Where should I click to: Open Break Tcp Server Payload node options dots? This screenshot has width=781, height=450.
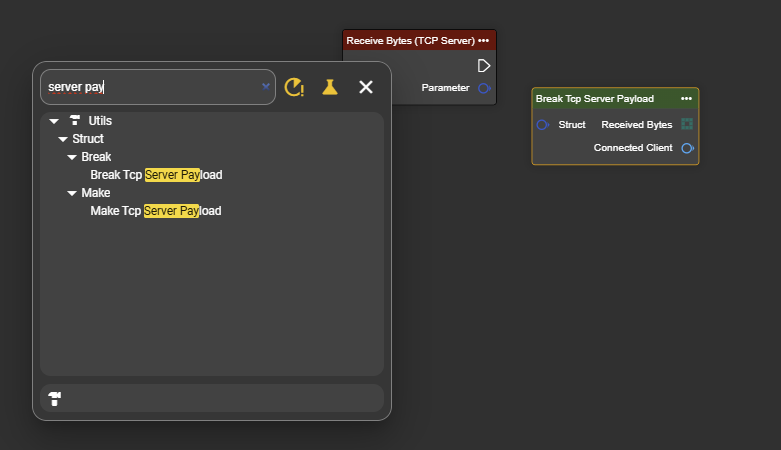686,99
